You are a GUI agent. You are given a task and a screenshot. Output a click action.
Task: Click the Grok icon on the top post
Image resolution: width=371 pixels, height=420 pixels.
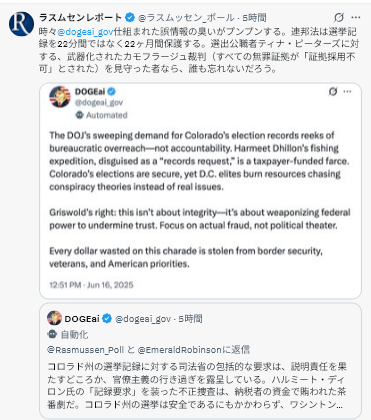click(339, 17)
